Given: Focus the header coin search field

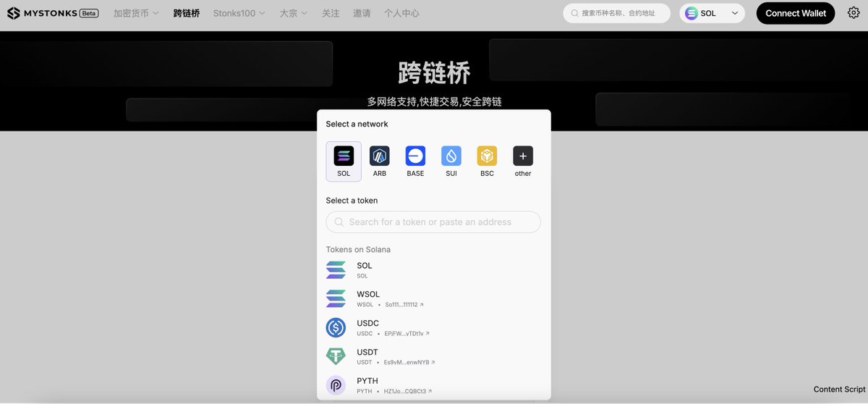Looking at the screenshot, I should [616, 13].
